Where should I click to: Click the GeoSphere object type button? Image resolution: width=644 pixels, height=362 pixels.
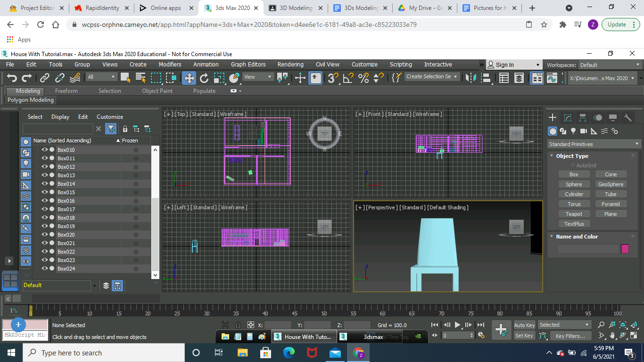point(611,184)
